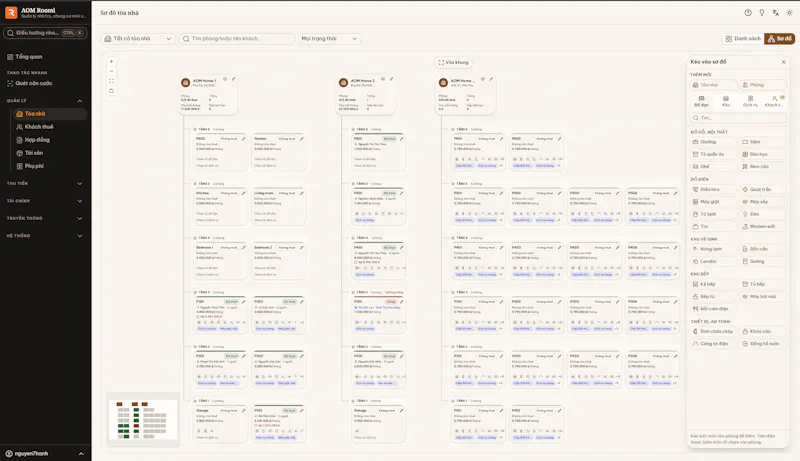Open Điều hướng nhanh navigation search

point(45,33)
